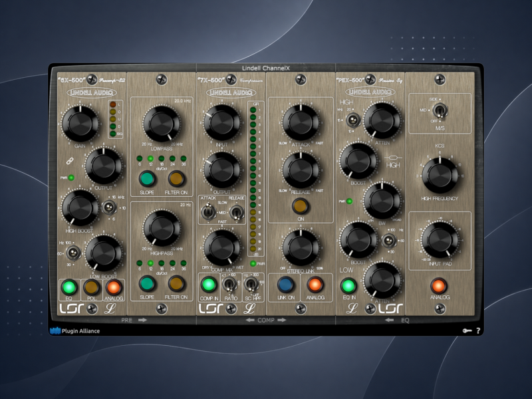Click the 24 dB/Oct LED of the LOWPASS slope
The image size is (532, 399).
pyautogui.click(x=172, y=158)
